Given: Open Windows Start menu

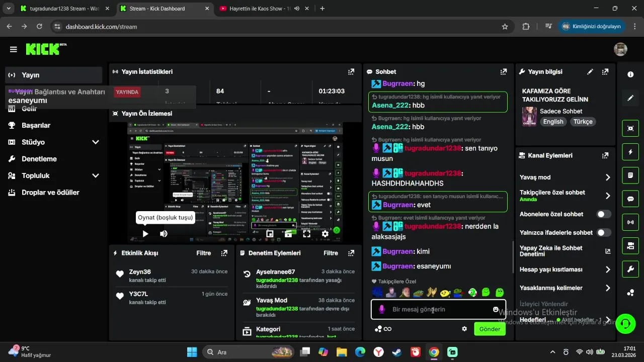Looking at the screenshot, I should (x=192, y=352).
